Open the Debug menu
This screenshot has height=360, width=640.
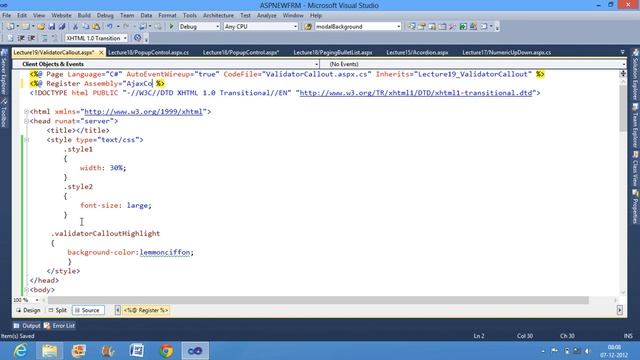105,15
